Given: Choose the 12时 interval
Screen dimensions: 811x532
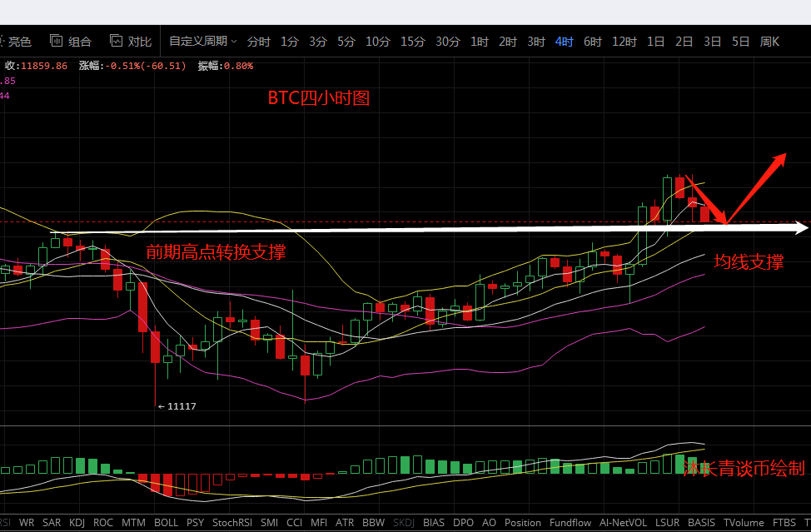Looking at the screenshot, I should pyautogui.click(x=624, y=42).
